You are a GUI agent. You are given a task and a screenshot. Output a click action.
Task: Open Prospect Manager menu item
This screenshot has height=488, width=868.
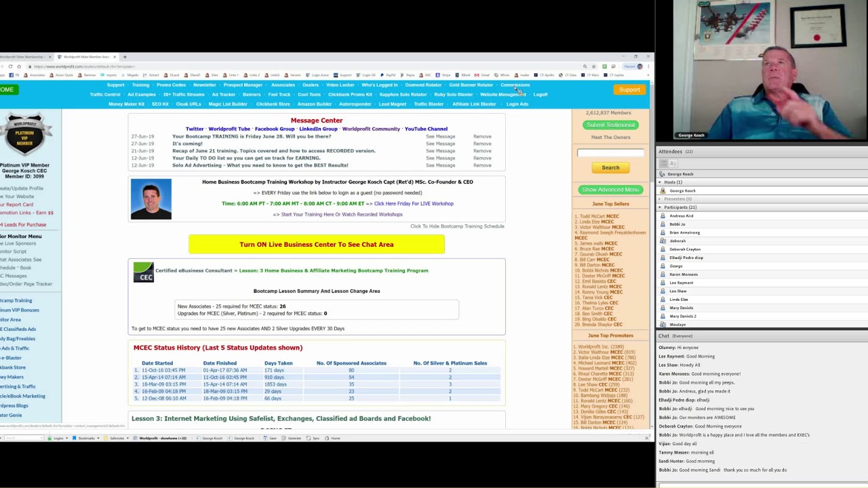tap(243, 85)
